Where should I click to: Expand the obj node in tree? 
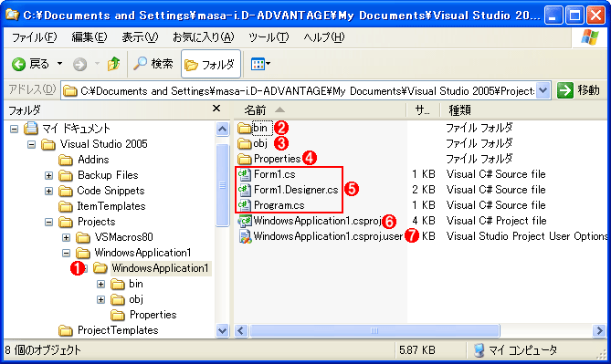[x=101, y=299]
